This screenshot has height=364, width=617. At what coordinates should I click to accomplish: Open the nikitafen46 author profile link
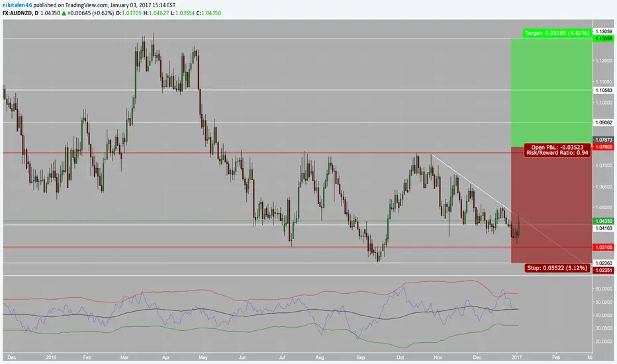tap(17, 5)
